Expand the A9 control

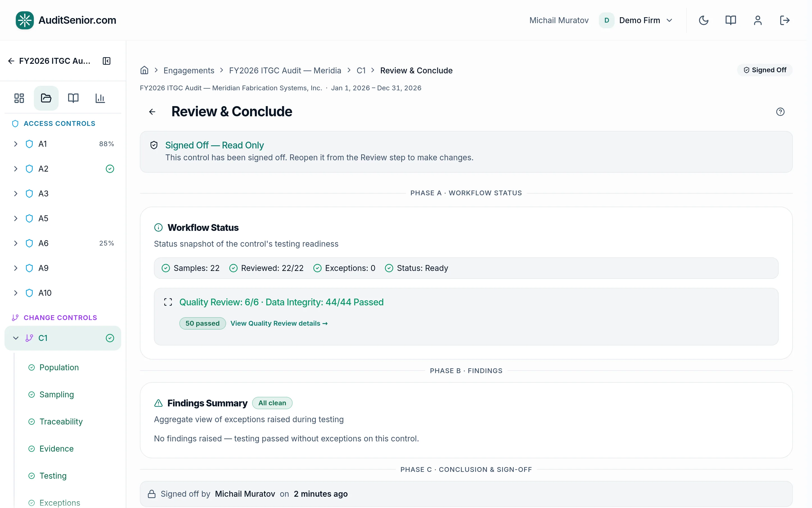pos(16,268)
